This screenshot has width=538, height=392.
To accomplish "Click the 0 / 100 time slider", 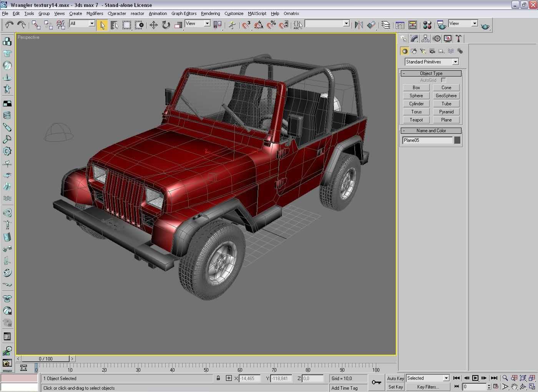I will click(x=46, y=359).
